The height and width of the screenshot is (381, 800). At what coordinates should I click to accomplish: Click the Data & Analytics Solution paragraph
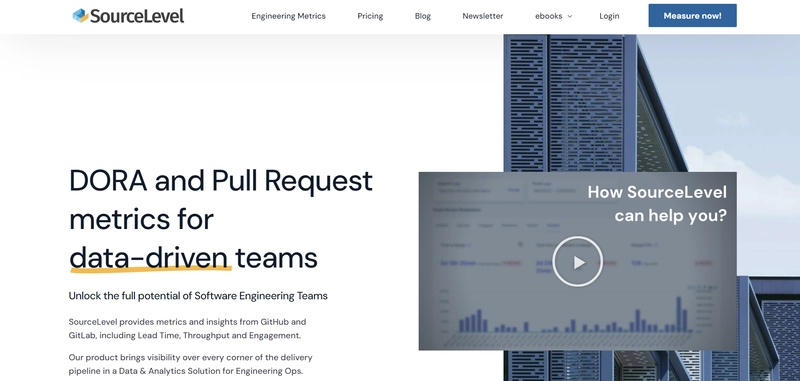pos(191,364)
